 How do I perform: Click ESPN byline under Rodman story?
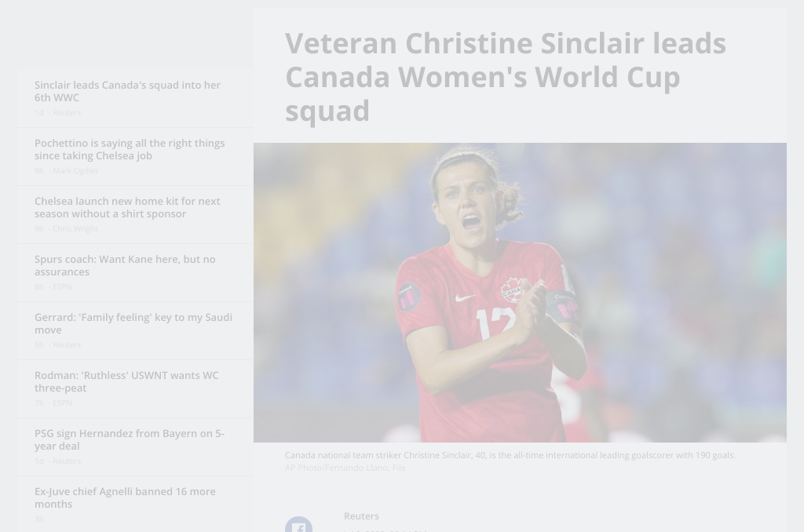tap(61, 403)
